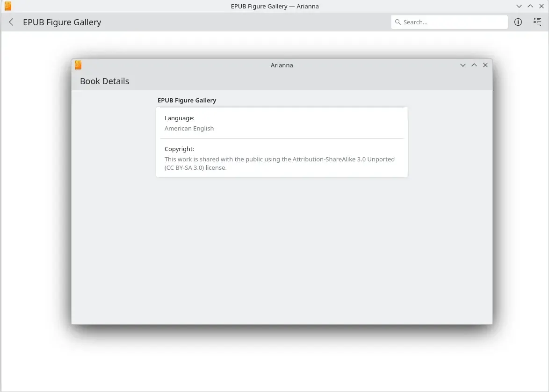
Task: Click the EPUB Figure Gallery toolbar title
Action: point(62,22)
